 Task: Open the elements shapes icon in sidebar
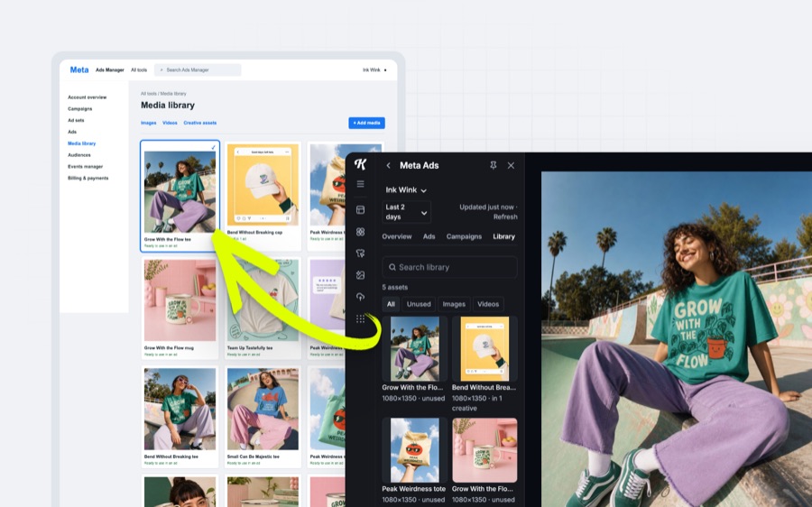360,232
